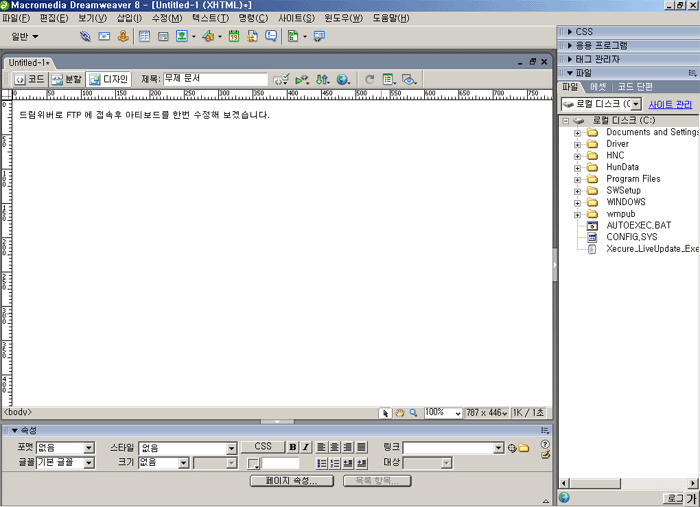The height and width of the screenshot is (507, 700).
Task: Open the 삽입(I) menu
Action: [129, 18]
